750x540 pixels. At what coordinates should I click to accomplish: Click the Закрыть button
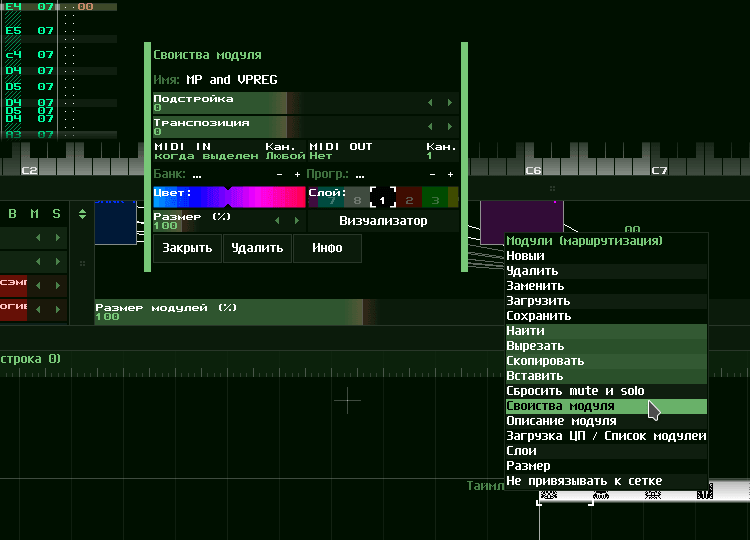click(x=187, y=248)
